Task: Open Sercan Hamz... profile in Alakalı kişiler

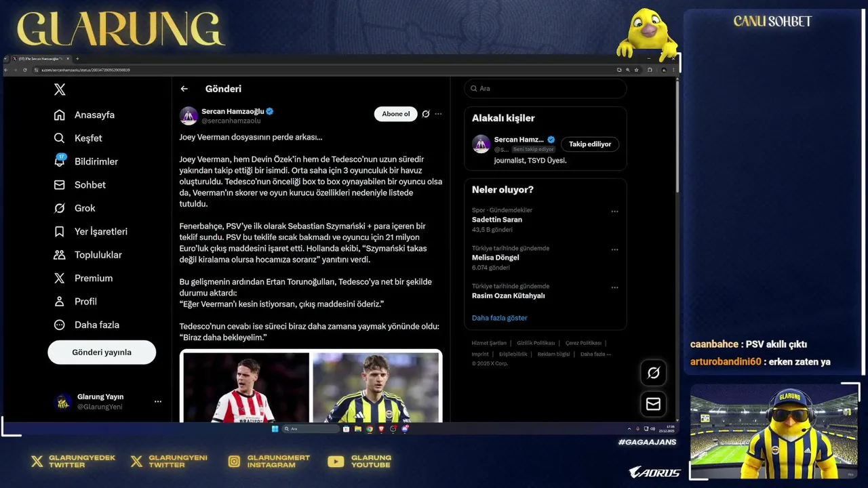Action: pyautogui.click(x=519, y=140)
